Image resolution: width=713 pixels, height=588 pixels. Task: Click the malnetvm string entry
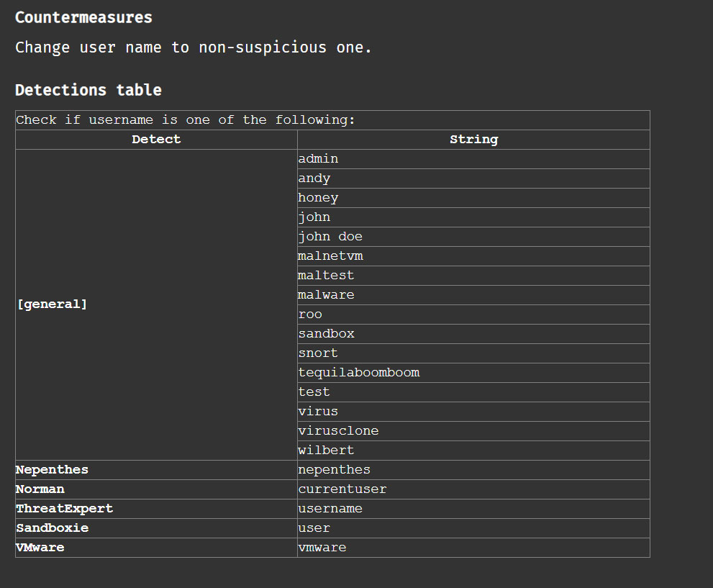pos(473,256)
